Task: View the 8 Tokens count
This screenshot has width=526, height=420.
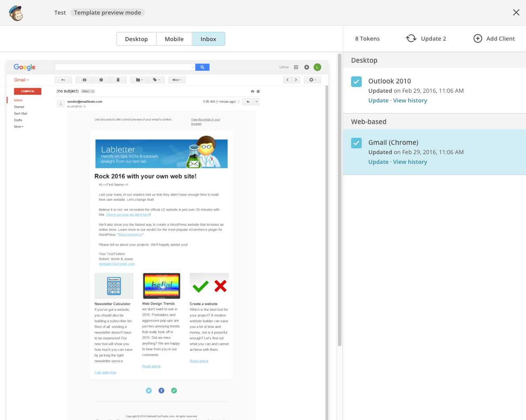Action: tap(367, 38)
